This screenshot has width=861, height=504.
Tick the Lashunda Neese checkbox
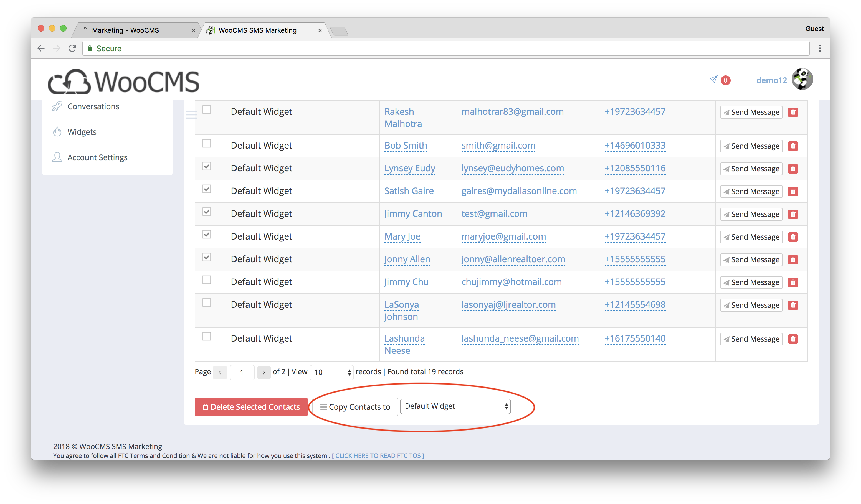coord(207,336)
